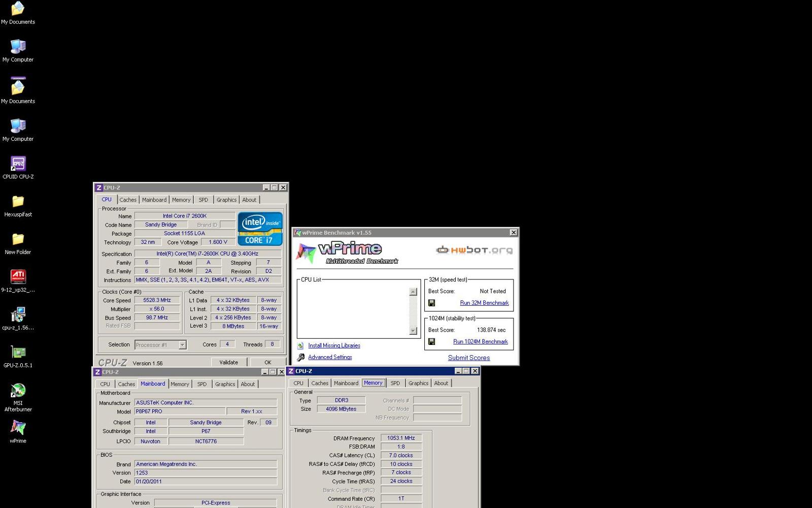Click the LPCIO NCT6776 field
This screenshot has height=508, width=812.
click(206, 441)
